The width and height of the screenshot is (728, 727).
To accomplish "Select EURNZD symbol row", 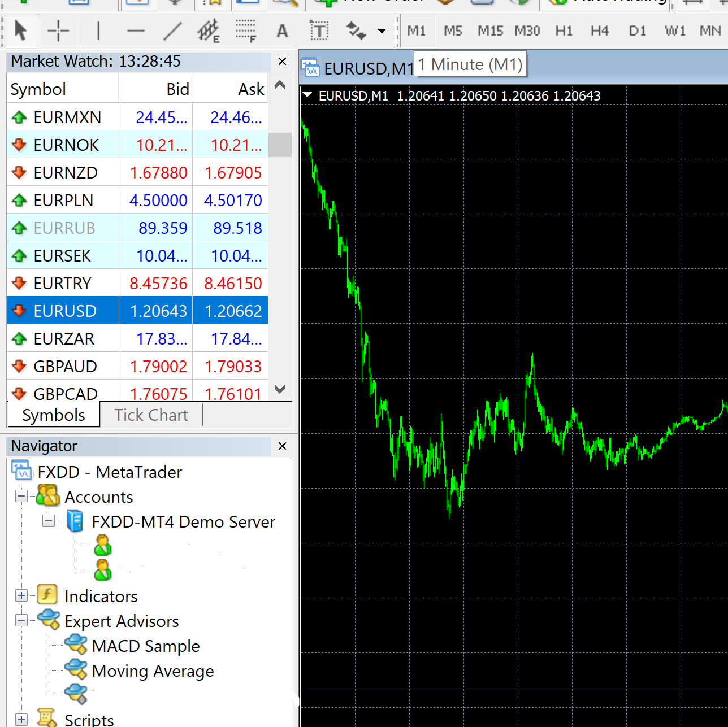I will pyautogui.click(x=137, y=172).
